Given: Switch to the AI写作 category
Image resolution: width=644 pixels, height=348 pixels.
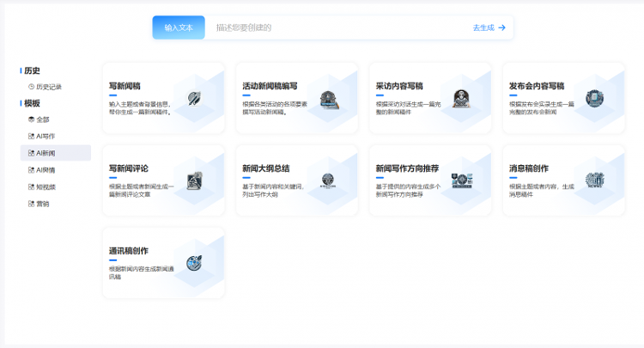Looking at the screenshot, I should [x=45, y=136].
